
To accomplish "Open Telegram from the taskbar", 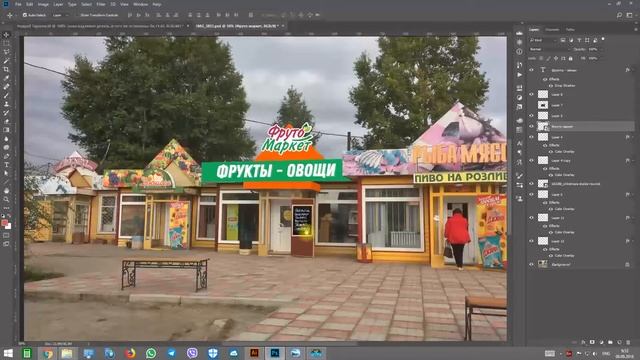I will click(x=171, y=353).
